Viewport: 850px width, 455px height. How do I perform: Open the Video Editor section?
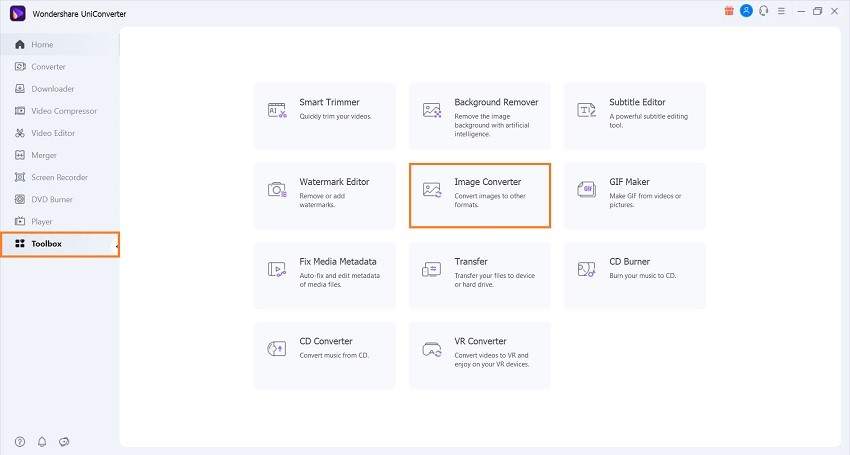coord(53,133)
